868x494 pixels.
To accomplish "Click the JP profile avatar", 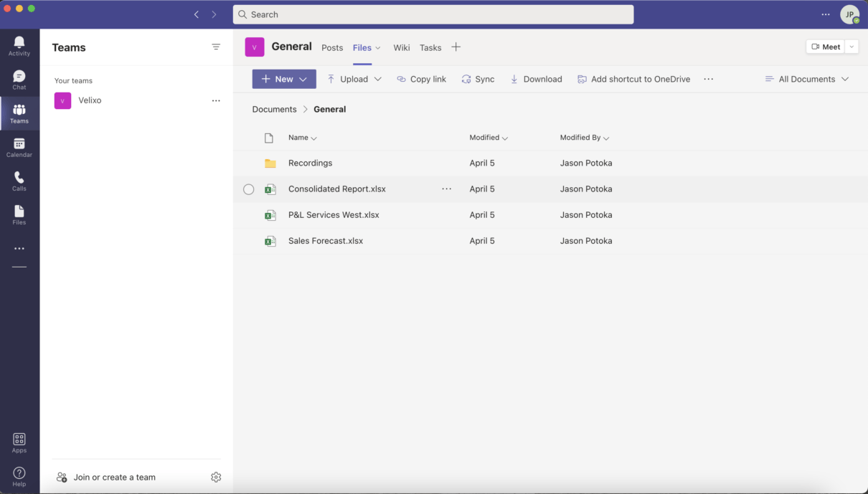I will pyautogui.click(x=849, y=14).
